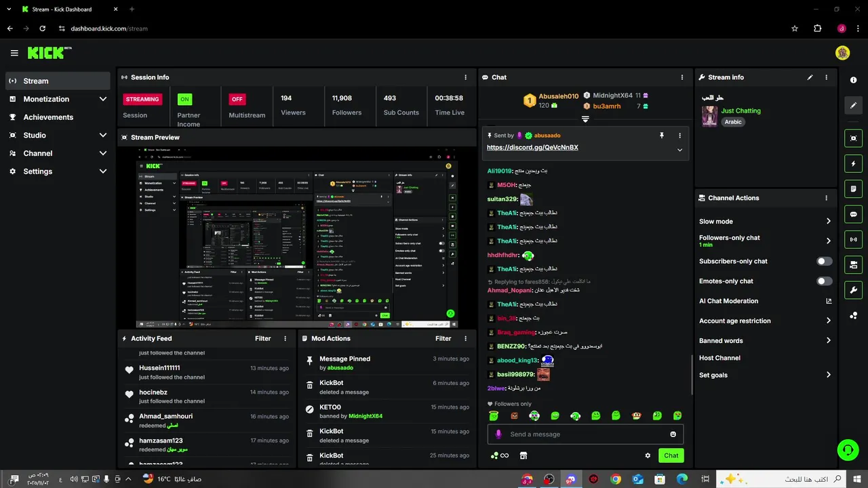Toggle the channel actions widget icon
Image resolution: width=868 pixels, height=488 pixels.
(853, 264)
